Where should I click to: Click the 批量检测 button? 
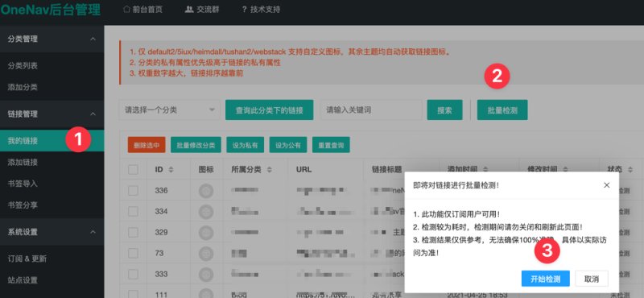click(502, 110)
